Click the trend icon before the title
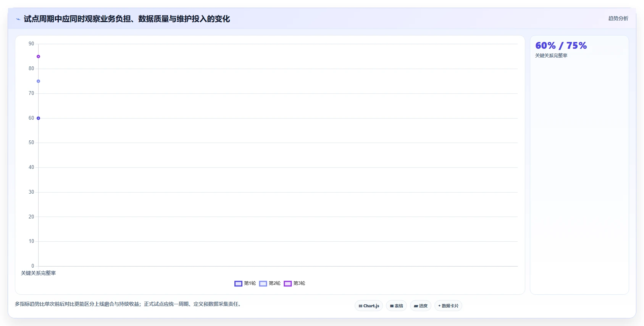The height and width of the screenshot is (326, 644). point(18,19)
